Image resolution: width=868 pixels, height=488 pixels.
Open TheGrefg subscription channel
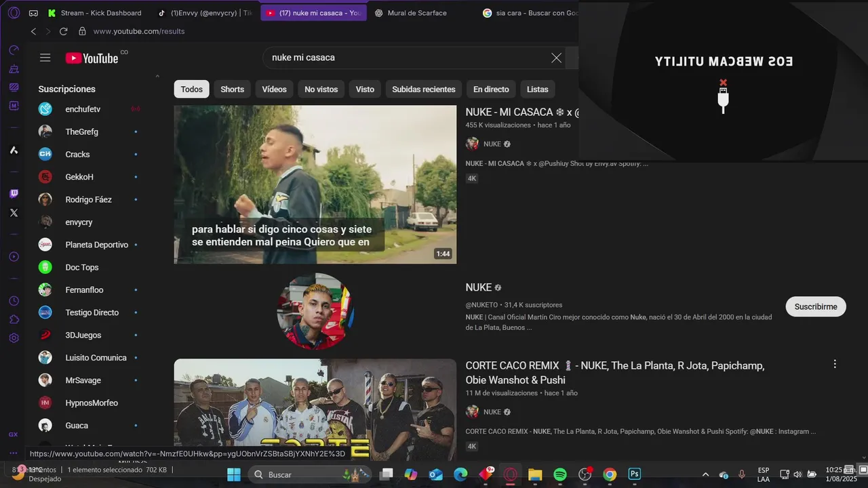[x=82, y=131]
